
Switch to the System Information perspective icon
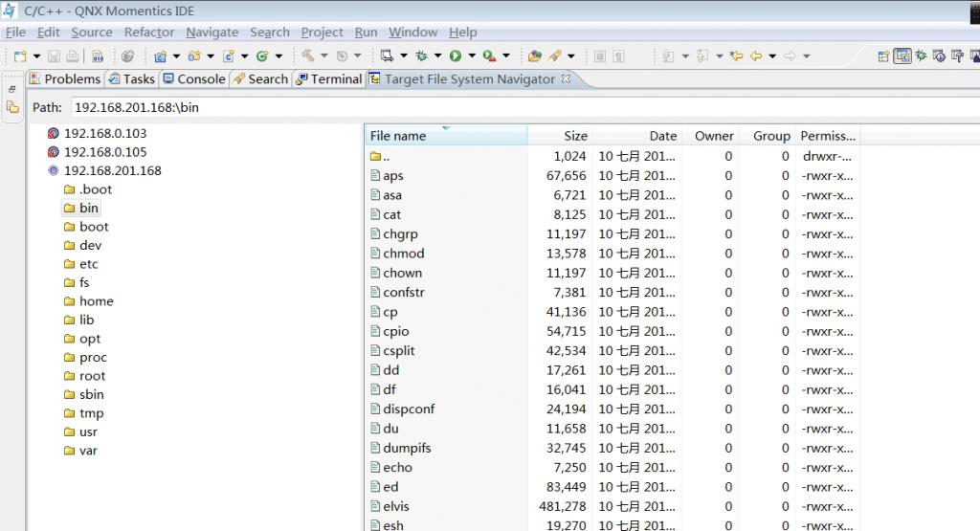click(x=957, y=56)
